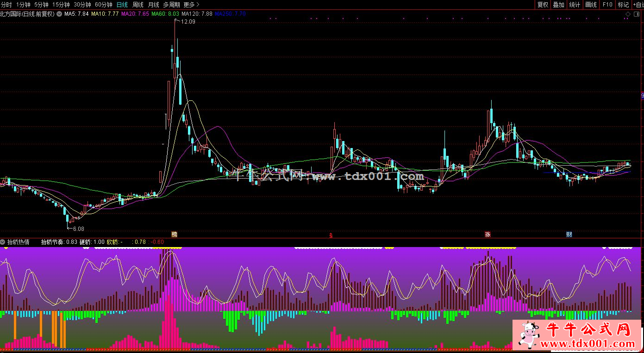This screenshot has width=644, height=353.
Task: Click the MA60: 8.03 indicator value
Action: [x=165, y=14]
